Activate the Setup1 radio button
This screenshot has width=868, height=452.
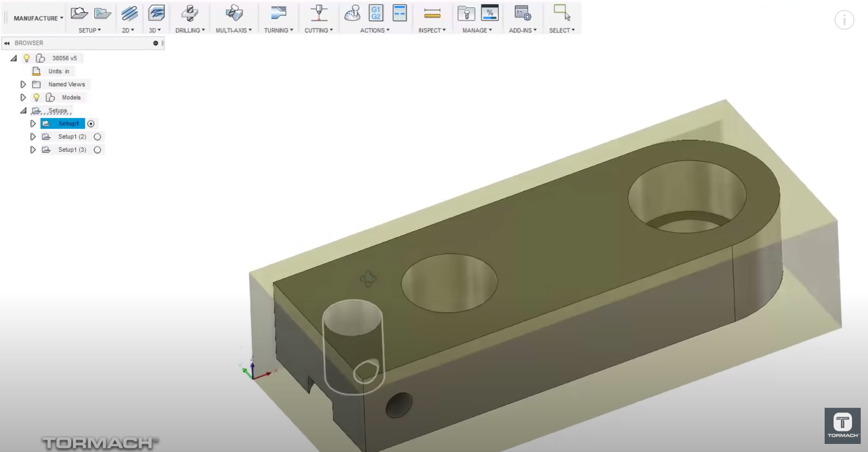[91, 124]
